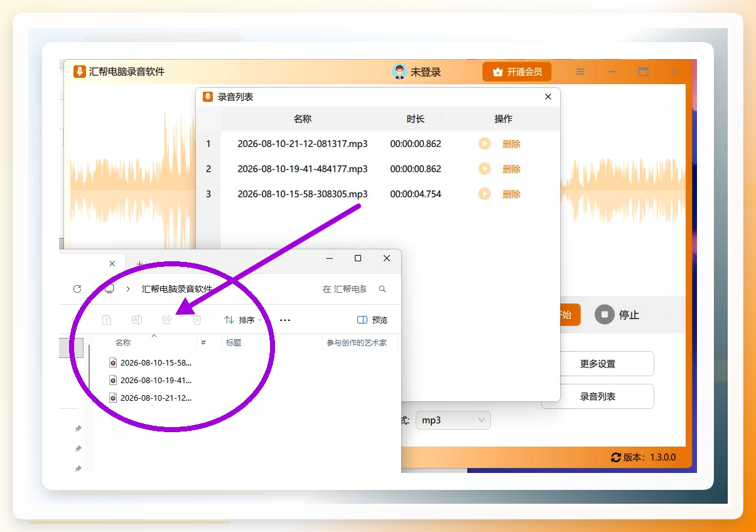Play recording 2026-08-10-21-12-081317.mp3
The image size is (756, 532).
(484, 144)
